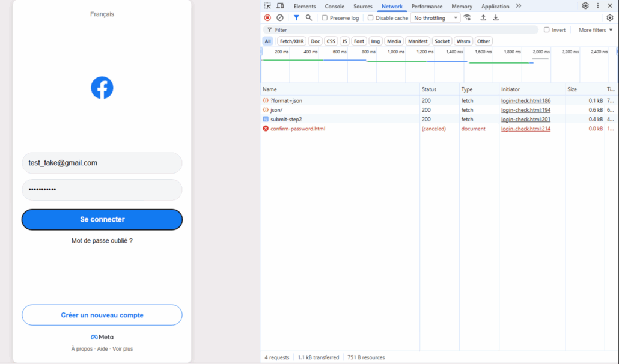Click the inspect element picker icon
This screenshot has width=619, height=364.
[267, 6]
